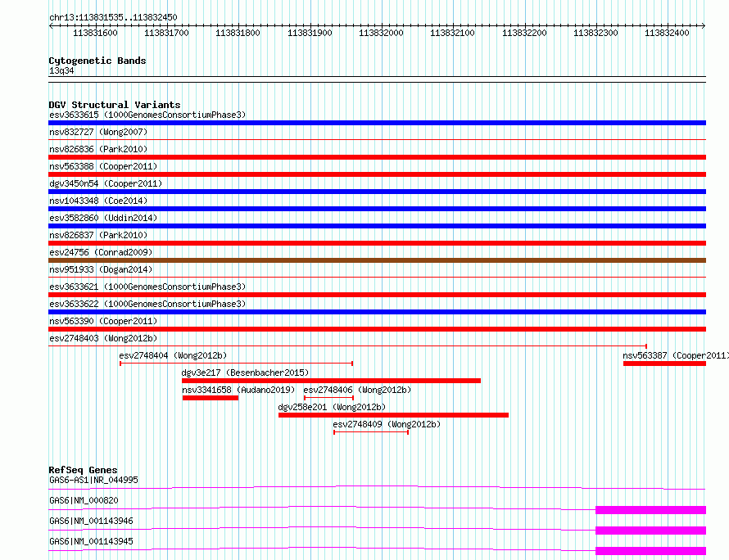The width and height of the screenshot is (729, 560).
Task: Click the GAS6-AS1|NR_044995 gene label
Action: click(93, 480)
